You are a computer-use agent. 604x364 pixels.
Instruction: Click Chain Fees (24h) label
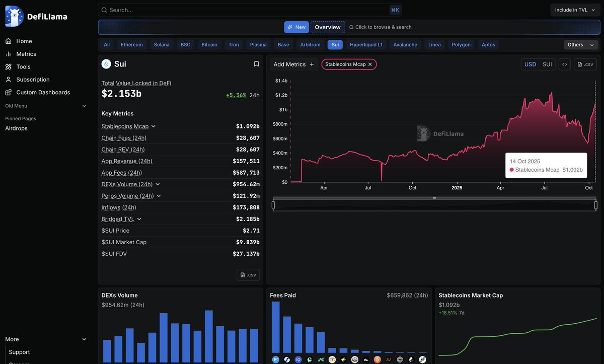tap(124, 138)
